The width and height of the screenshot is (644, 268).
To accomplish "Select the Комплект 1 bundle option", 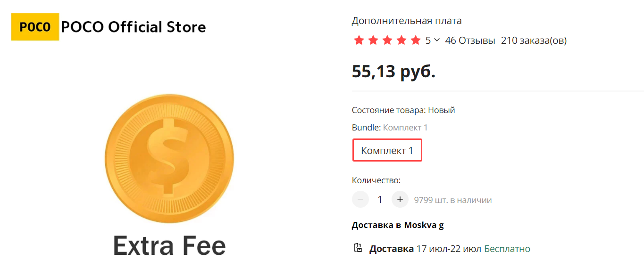I will point(387,151).
